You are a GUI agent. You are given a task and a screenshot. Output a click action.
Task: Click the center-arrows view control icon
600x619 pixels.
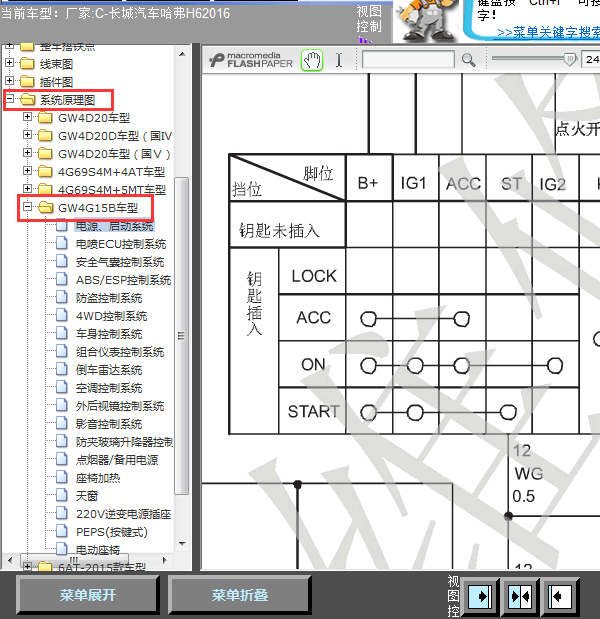click(x=520, y=596)
